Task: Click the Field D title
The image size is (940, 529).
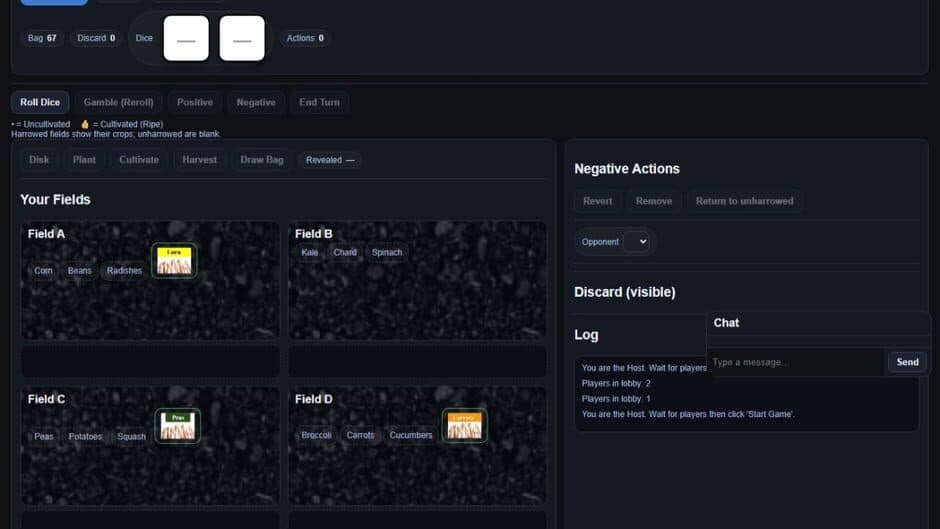Action: pyautogui.click(x=314, y=399)
